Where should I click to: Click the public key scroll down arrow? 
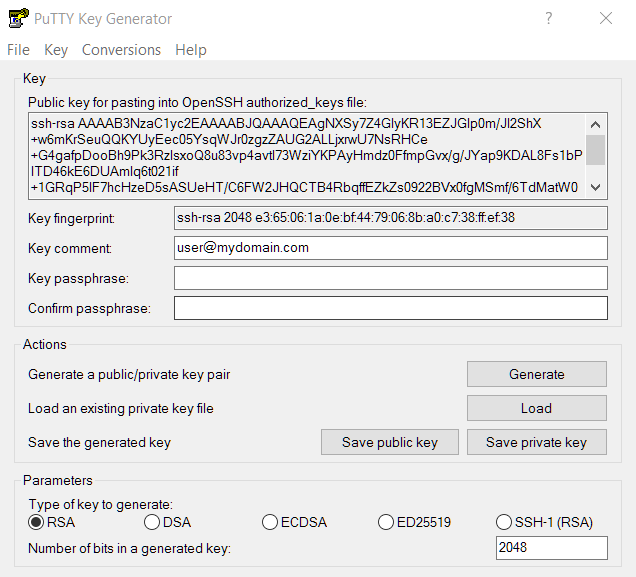click(x=595, y=187)
